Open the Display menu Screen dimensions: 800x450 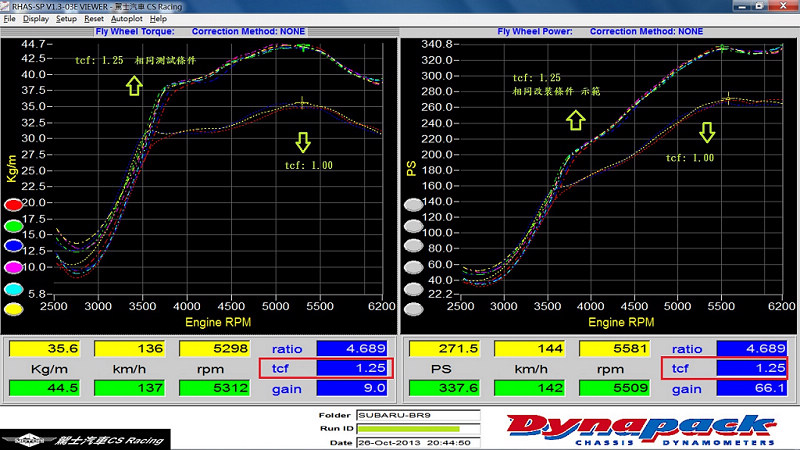tap(35, 19)
